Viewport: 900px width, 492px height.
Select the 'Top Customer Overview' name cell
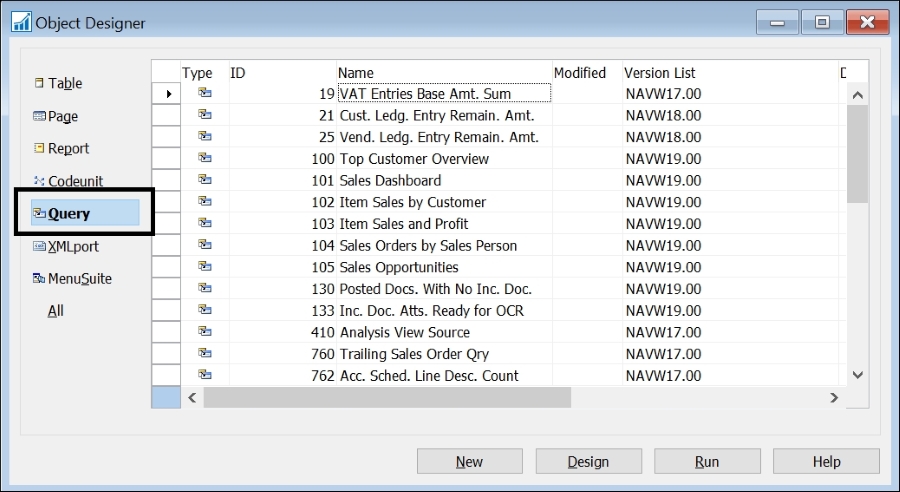click(444, 158)
